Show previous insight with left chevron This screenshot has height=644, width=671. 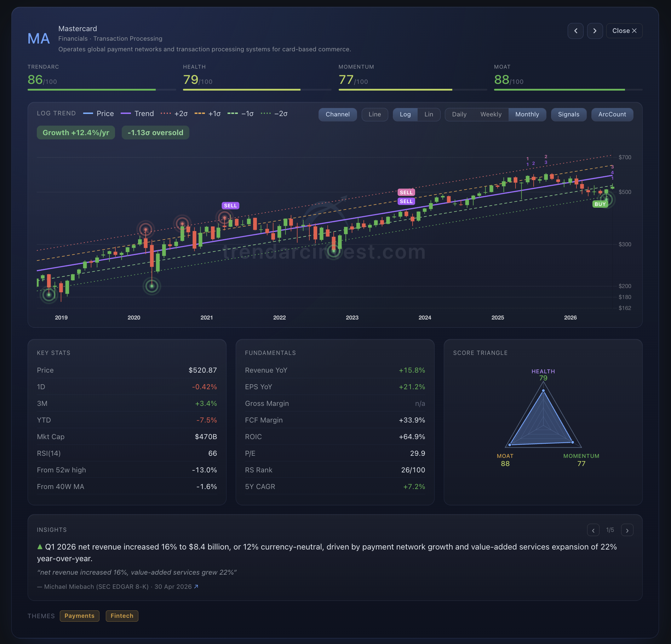[x=593, y=530]
